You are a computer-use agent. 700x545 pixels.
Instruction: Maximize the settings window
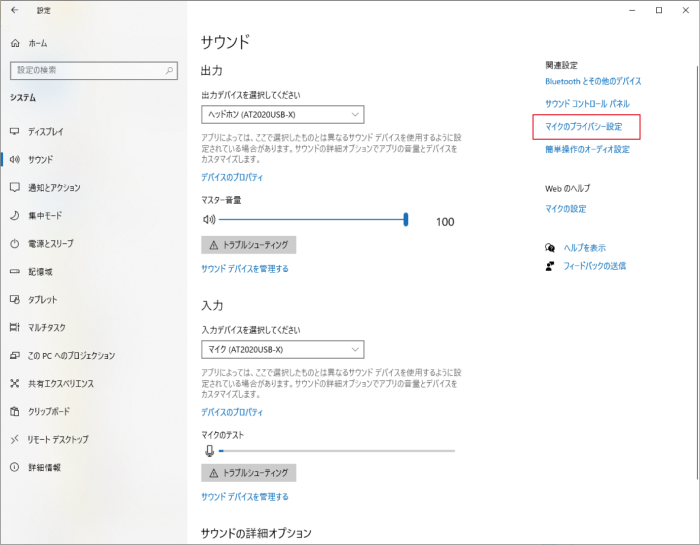(x=659, y=10)
